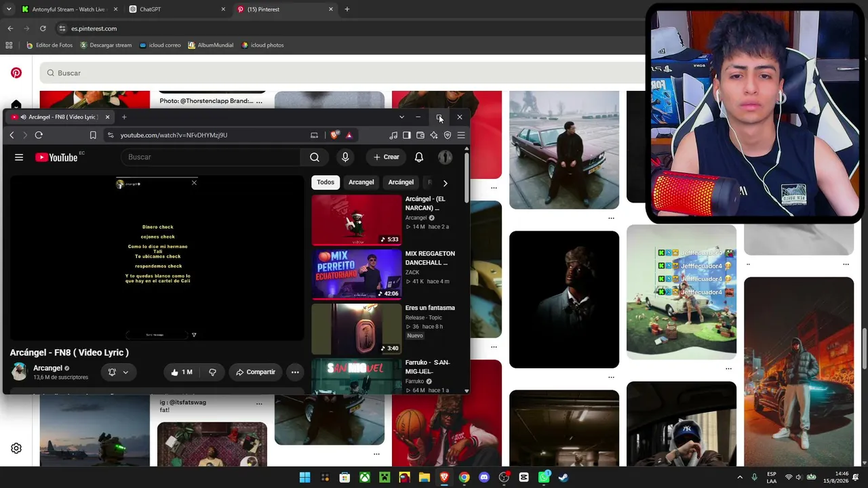The image size is (868, 488).
Task: Open WhatsApp from the taskbar
Action: coord(544,477)
